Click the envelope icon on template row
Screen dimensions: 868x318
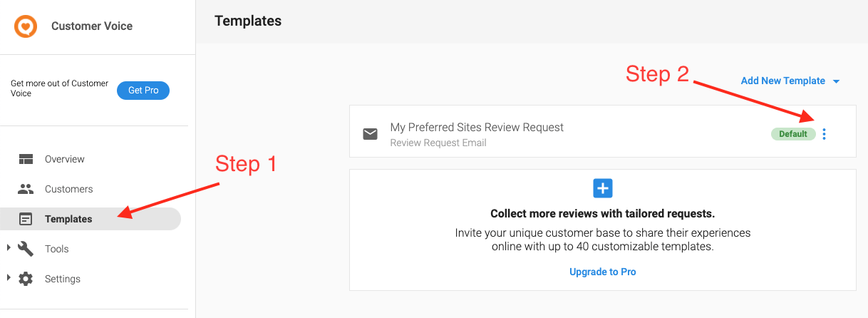pyautogui.click(x=370, y=134)
